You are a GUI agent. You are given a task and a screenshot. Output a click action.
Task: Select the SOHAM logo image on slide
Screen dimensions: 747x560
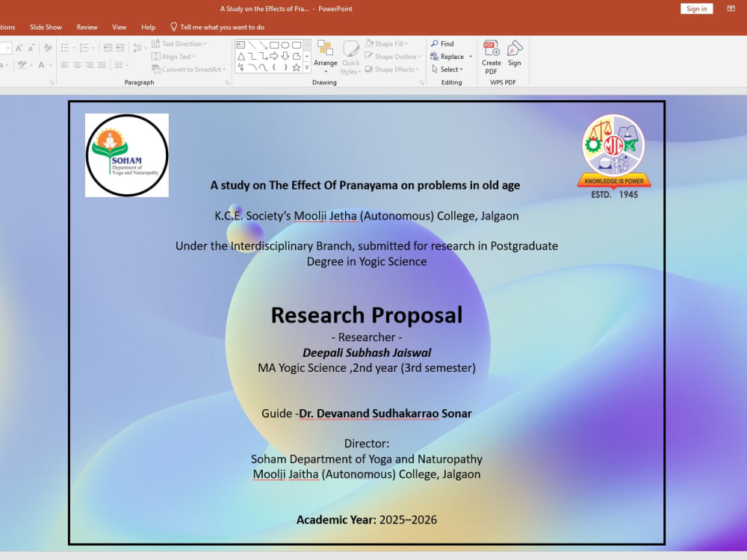click(x=127, y=155)
